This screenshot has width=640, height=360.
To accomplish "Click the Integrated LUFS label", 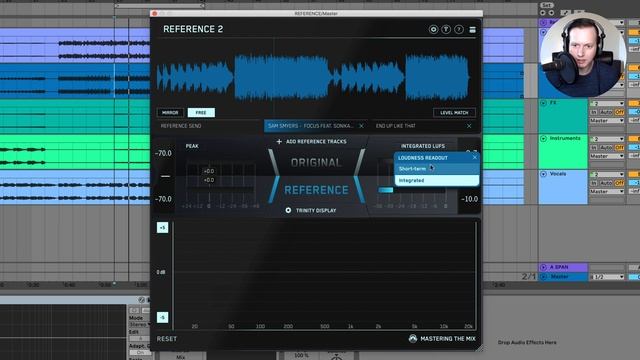I will [x=422, y=146].
